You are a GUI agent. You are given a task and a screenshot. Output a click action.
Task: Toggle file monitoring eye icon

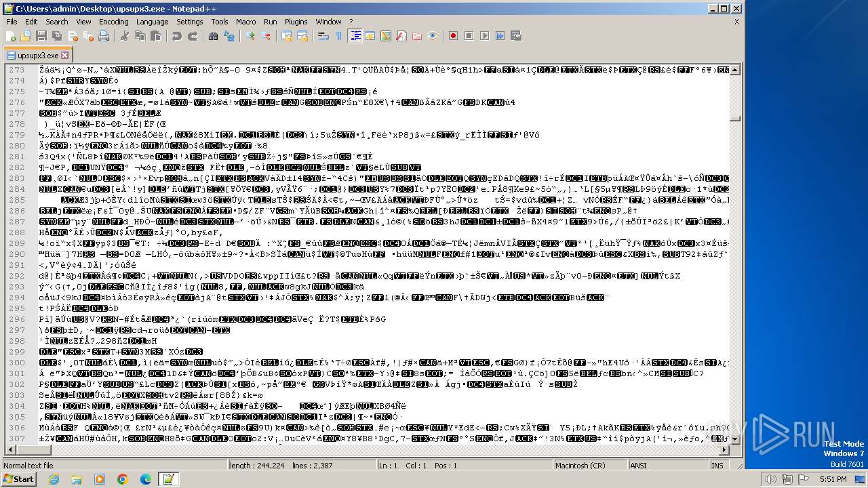click(x=432, y=36)
